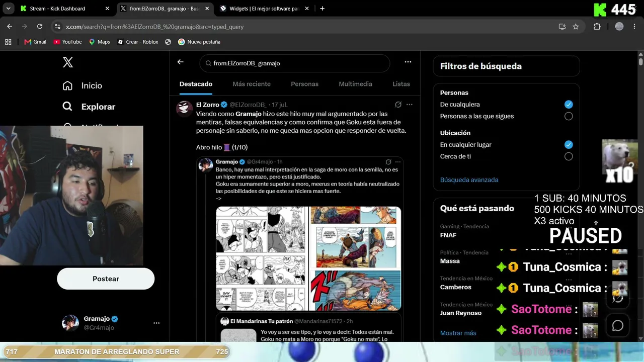Image resolution: width=644 pixels, height=362 pixels.
Task: Switch to the Personas tab
Action: pos(304,84)
